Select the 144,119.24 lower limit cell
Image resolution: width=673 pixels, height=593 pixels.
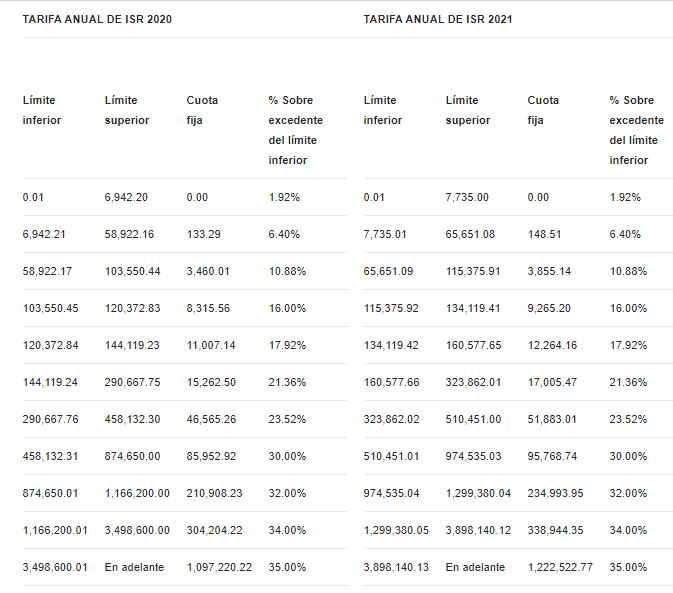coord(50,382)
